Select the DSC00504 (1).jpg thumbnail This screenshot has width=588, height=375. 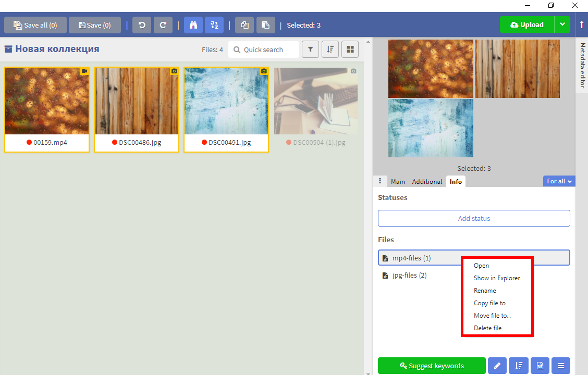click(x=316, y=101)
